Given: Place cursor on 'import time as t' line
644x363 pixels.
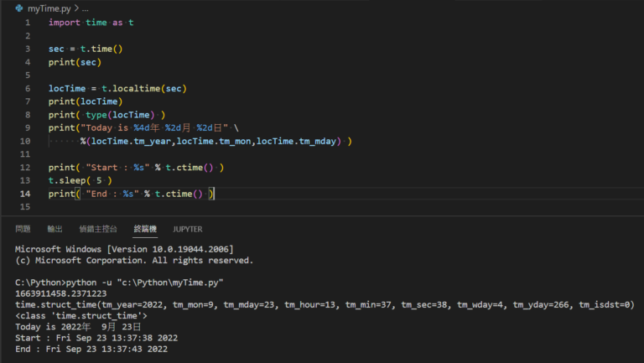Looking at the screenshot, I should click(91, 23).
